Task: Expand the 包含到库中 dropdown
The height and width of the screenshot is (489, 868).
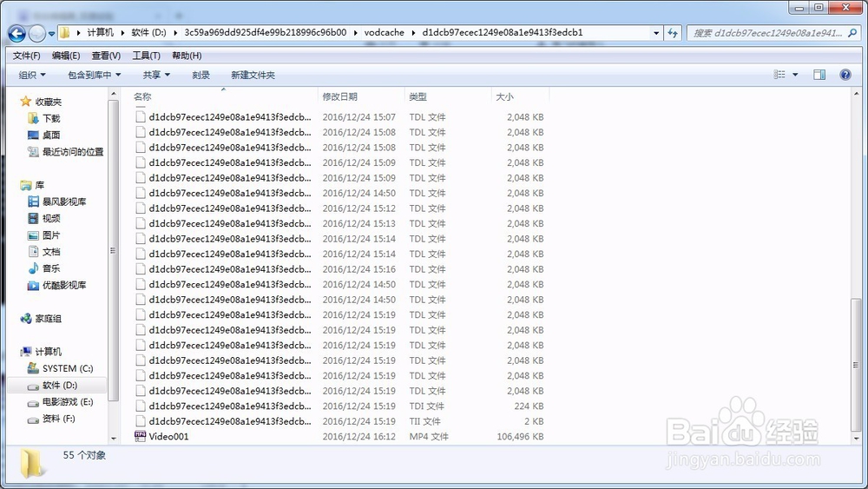Action: [x=94, y=75]
